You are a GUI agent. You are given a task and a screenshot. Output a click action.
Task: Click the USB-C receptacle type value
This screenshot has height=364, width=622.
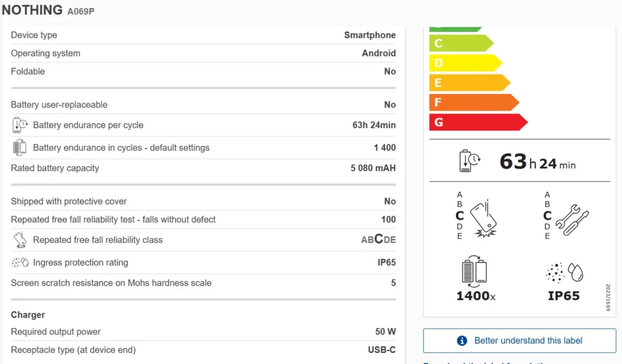381,350
